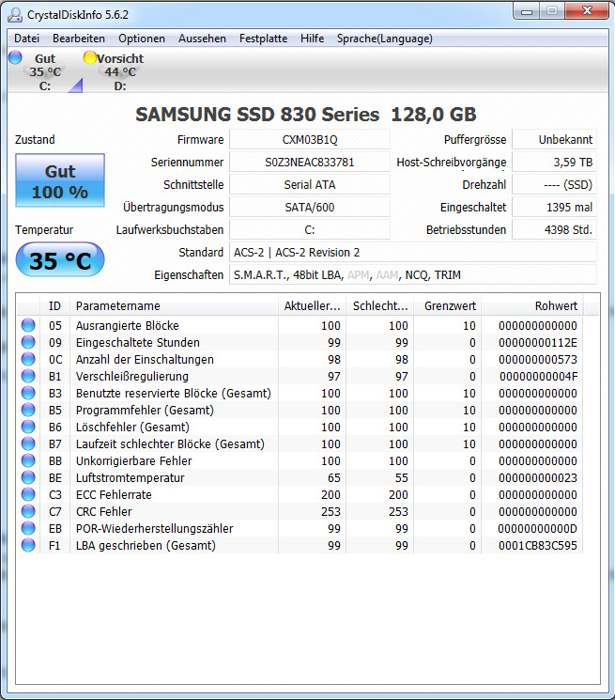This screenshot has height=700, width=615.
Task: Click the status icon for Anzahl der Einschaltungen
Action: pos(28,359)
